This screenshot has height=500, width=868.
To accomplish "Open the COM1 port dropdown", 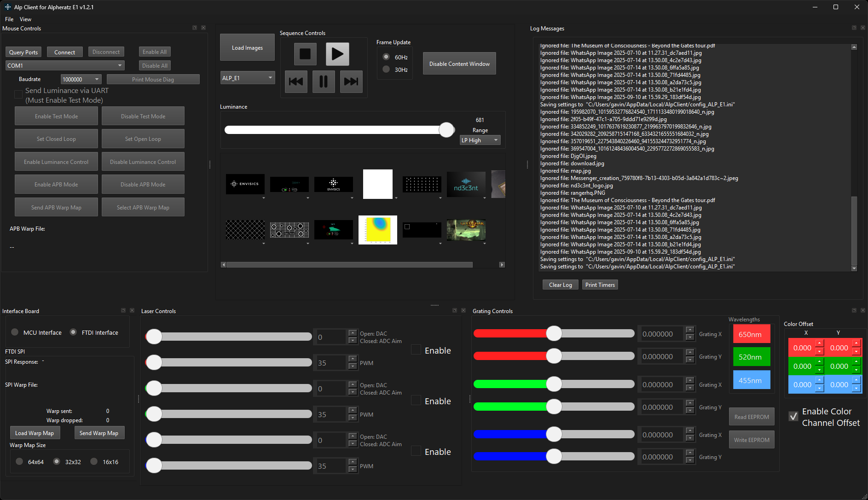I will coord(65,65).
